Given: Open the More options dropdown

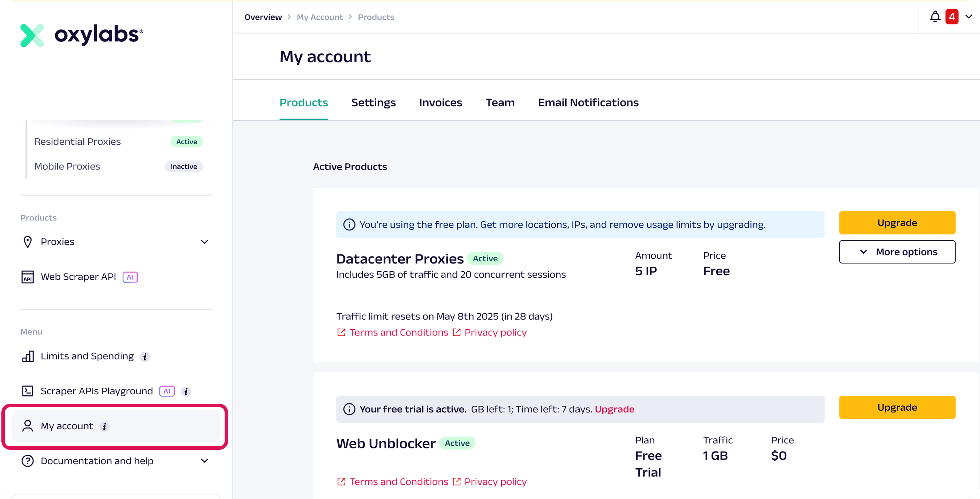Looking at the screenshot, I should (x=897, y=252).
